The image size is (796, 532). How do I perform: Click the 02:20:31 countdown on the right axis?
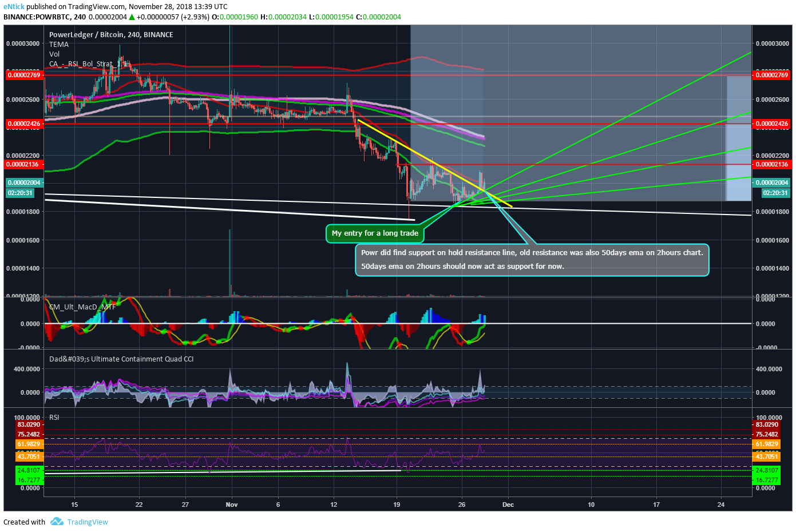click(x=775, y=193)
